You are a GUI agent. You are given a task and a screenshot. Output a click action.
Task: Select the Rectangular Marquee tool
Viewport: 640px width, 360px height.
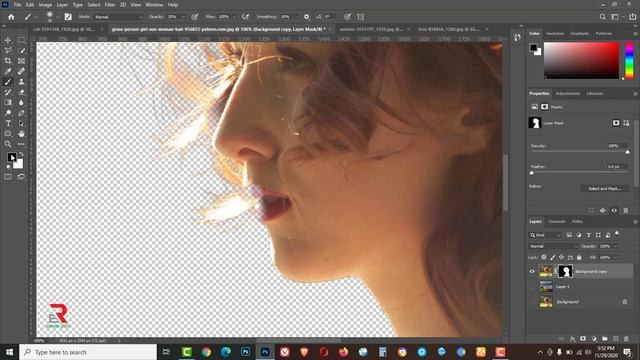[x=21, y=40]
